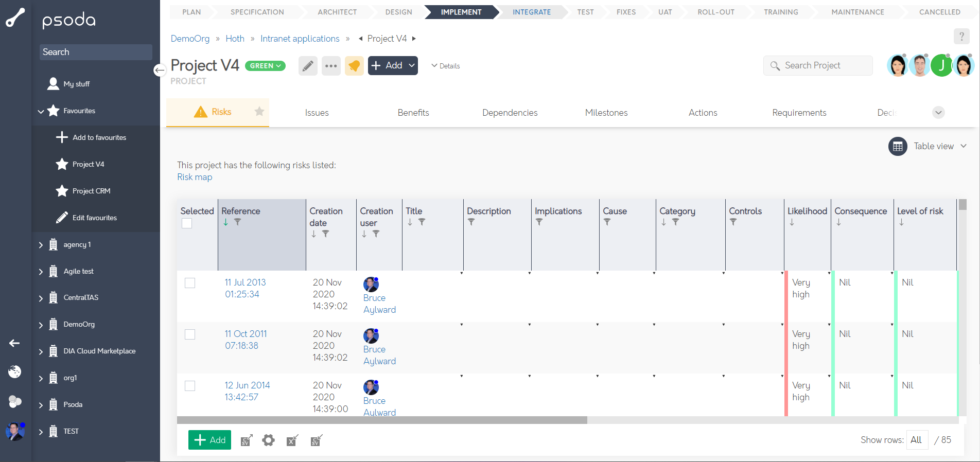980x462 pixels.
Task: Star the Risks tab as favourite
Action: tap(259, 112)
